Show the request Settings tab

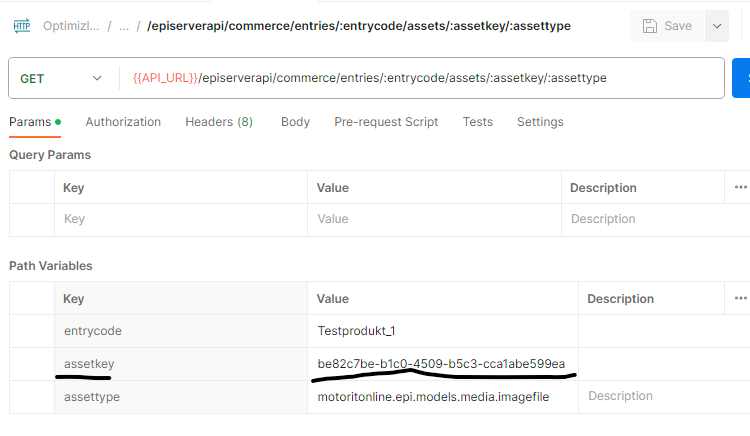click(540, 122)
